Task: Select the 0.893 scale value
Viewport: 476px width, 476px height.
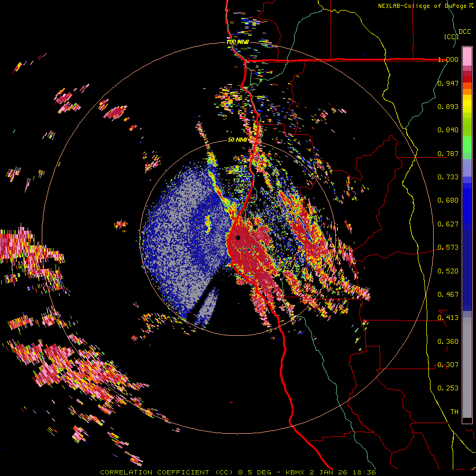Action: click(448, 106)
